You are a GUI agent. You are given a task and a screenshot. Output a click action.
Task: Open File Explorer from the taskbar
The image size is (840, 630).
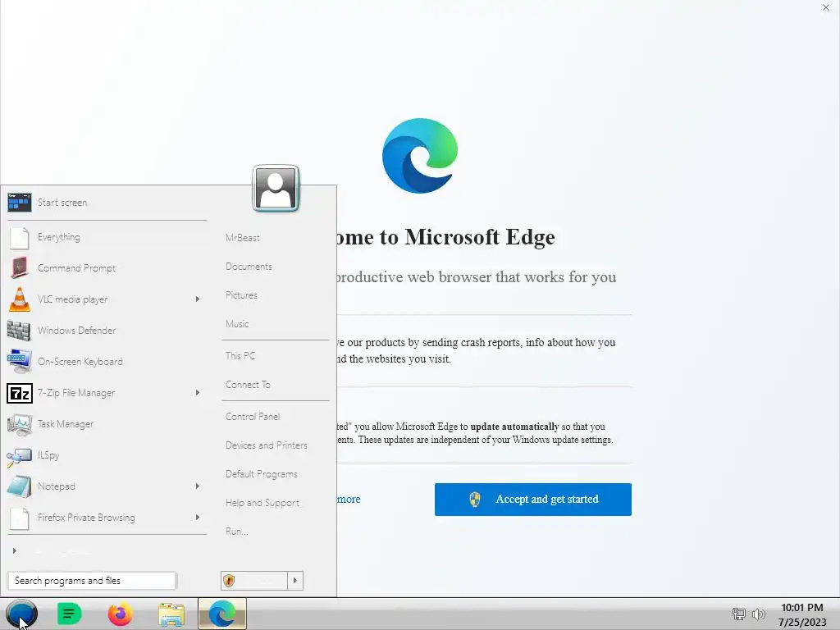(171, 614)
